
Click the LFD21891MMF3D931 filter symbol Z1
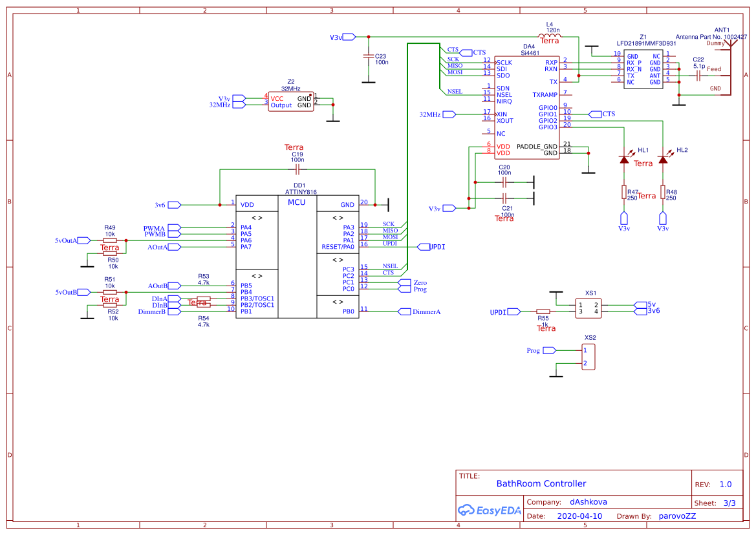coord(643,68)
